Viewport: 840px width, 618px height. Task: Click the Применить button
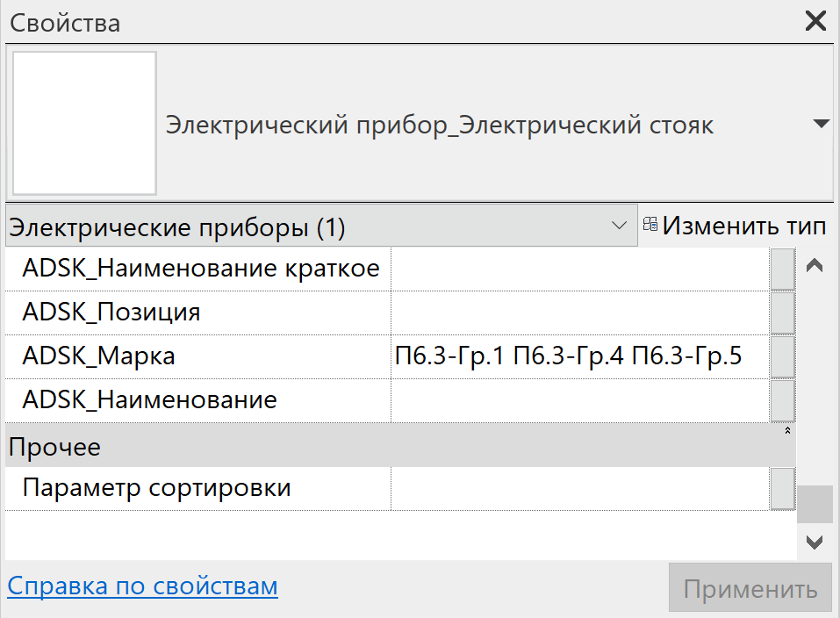tap(750, 587)
